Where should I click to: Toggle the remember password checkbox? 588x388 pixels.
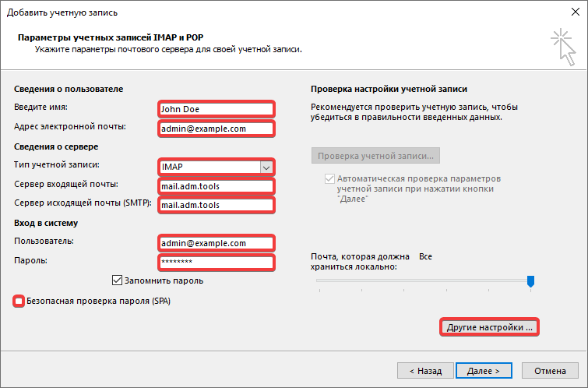tap(118, 280)
